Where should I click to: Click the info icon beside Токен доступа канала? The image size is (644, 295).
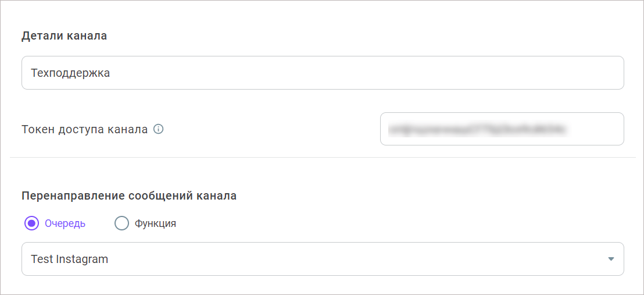(158, 129)
